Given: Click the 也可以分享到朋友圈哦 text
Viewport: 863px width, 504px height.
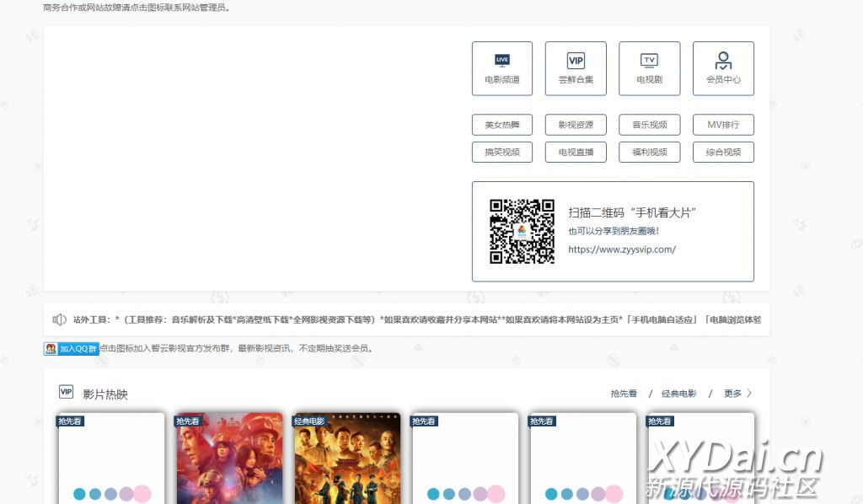Looking at the screenshot, I should pyautogui.click(x=614, y=231).
